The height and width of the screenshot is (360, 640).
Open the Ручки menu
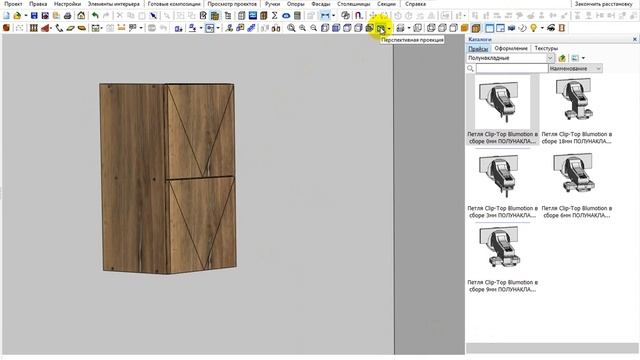point(272,4)
